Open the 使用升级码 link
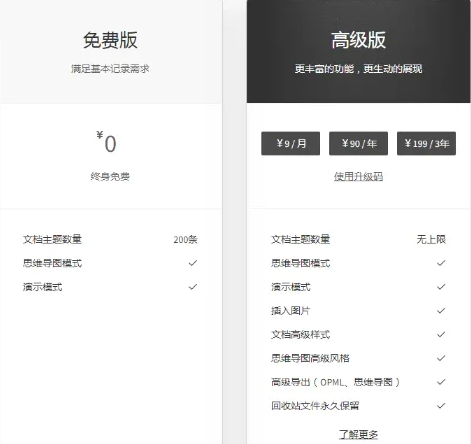 click(358, 176)
